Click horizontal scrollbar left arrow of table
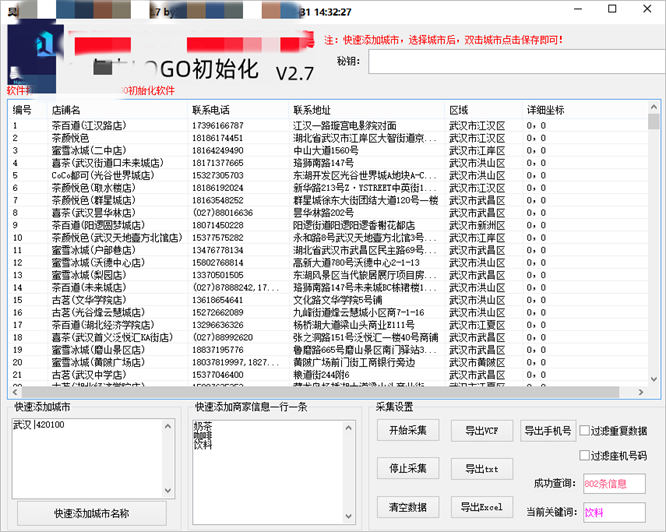This screenshot has height=532, width=666. (15, 392)
